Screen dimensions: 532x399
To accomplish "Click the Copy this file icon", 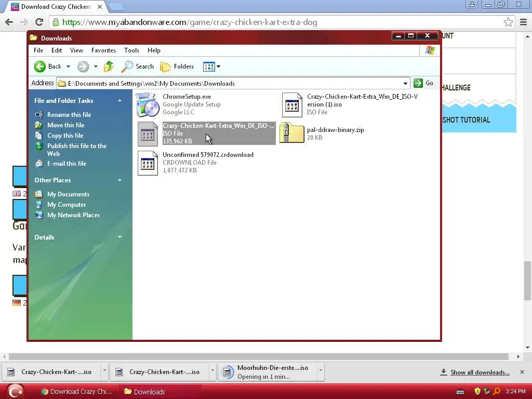I will (x=39, y=136).
